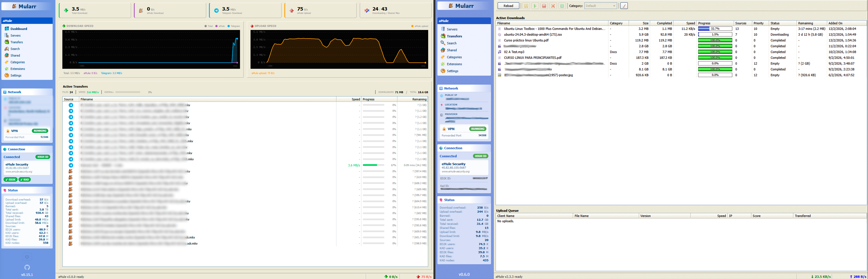Click the aMule Upload red arrow icon
The image size is (868, 279).
(x=292, y=11)
